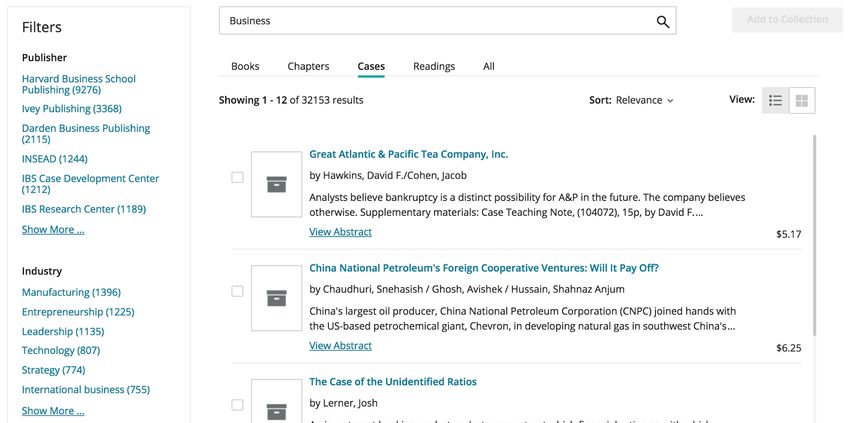The height and width of the screenshot is (423, 850).
Task: Switch to the Books tab
Action: pos(245,66)
